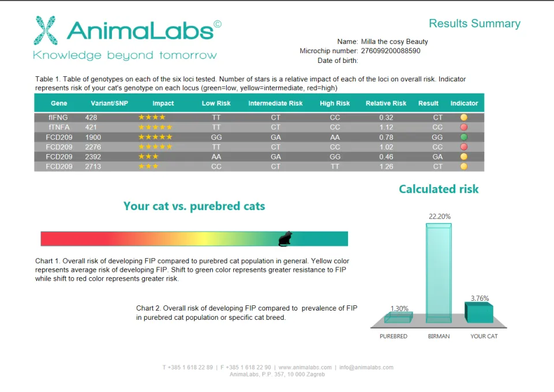The image size is (554, 392).
Task: Open the www.animalabs.com footer link
Action: (305, 367)
